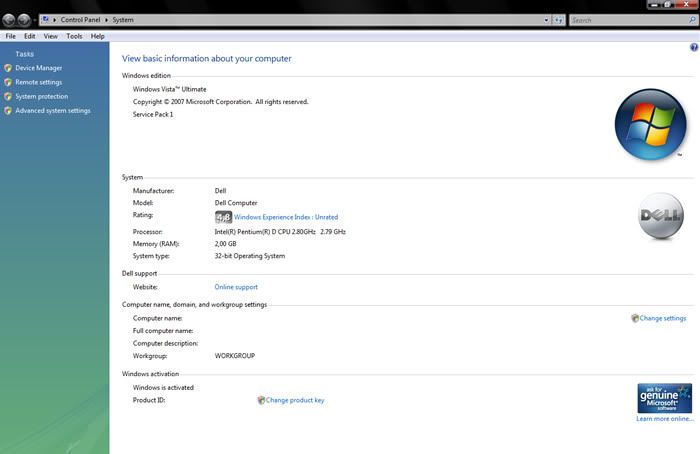Viewport: 700px width, 454px height.
Task: Click Service Pack 1 text
Action: tap(153, 114)
